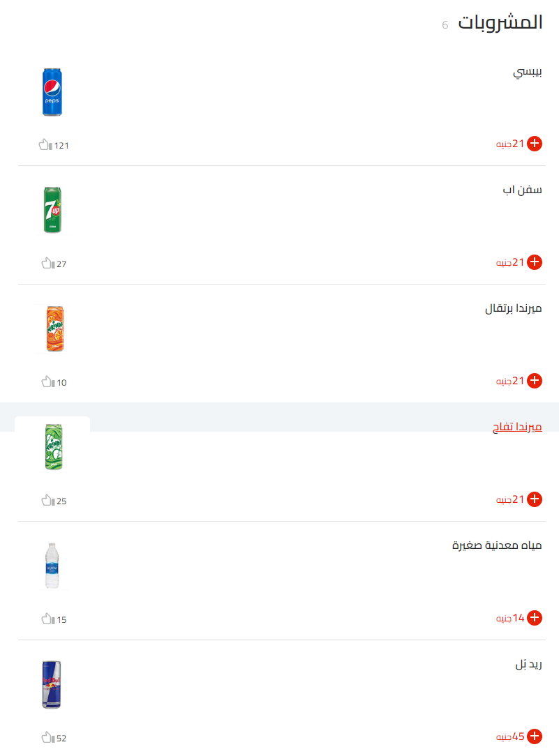Click the thumbs-up icon for Seven Up
Image resolution: width=559 pixels, height=756 pixels.
click(x=47, y=263)
